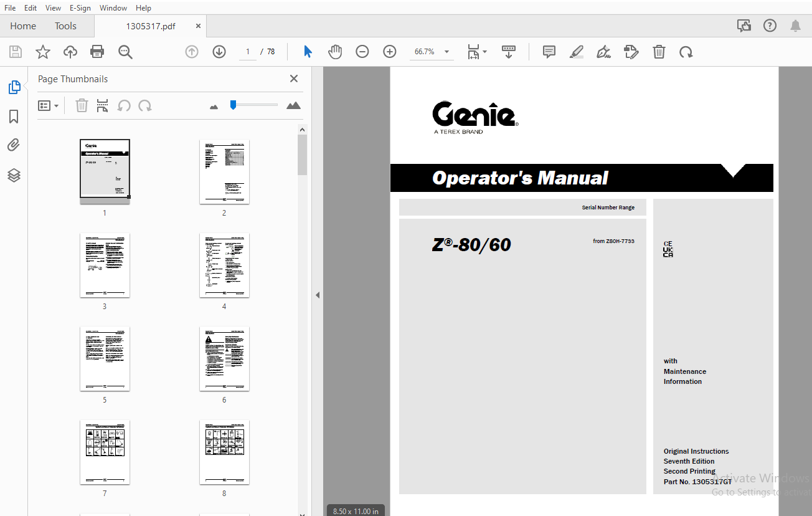Select the Highlight text tool
The height and width of the screenshot is (516, 812).
click(577, 52)
